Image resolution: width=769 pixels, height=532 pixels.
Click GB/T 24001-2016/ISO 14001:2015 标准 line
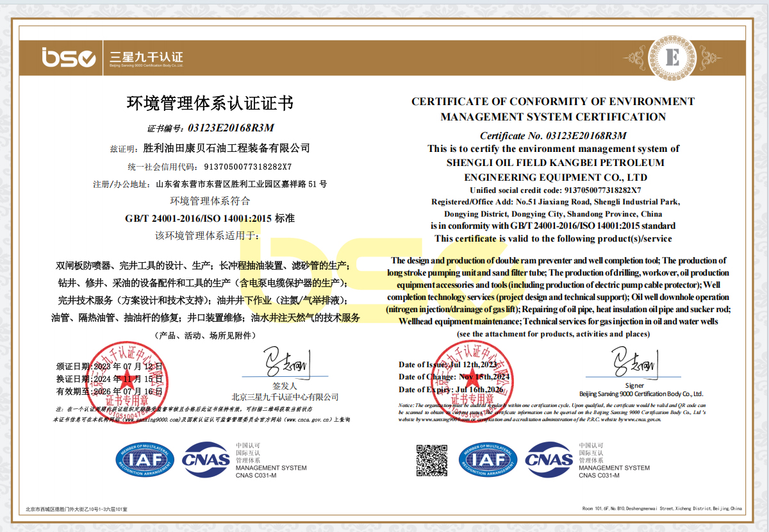pos(210,219)
